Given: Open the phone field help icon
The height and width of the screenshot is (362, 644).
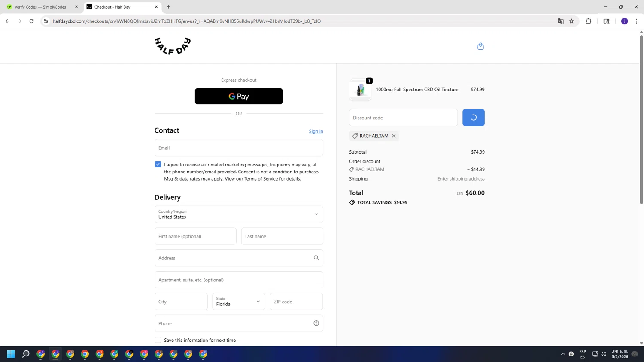Looking at the screenshot, I should (x=316, y=323).
